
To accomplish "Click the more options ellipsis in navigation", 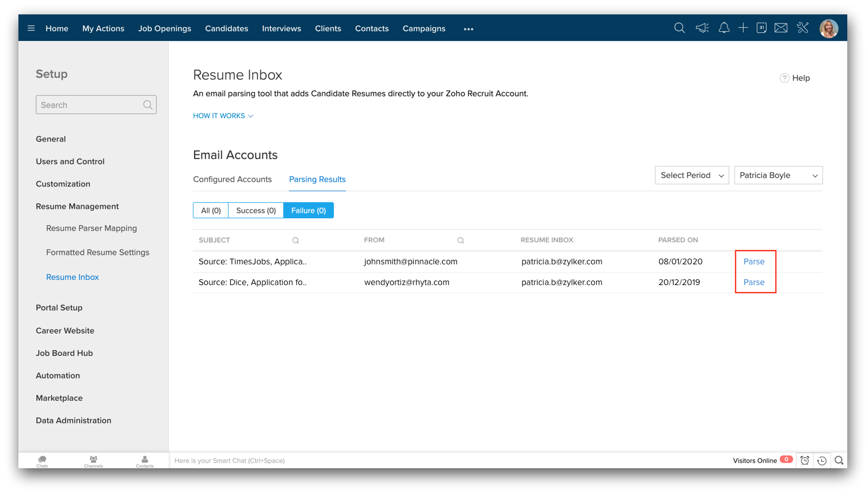I will (469, 29).
